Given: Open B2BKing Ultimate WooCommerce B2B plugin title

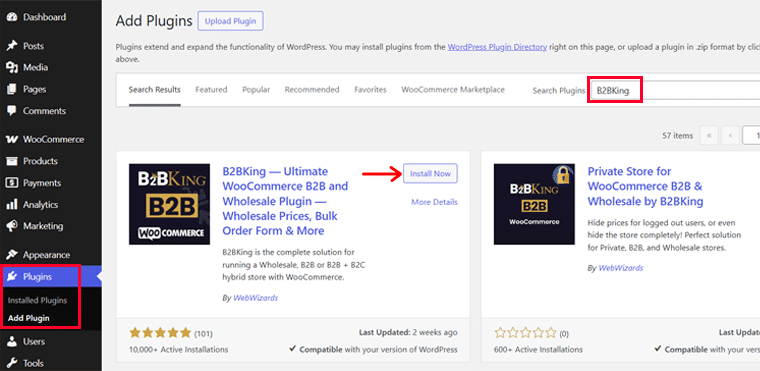Looking at the screenshot, I should tap(285, 201).
